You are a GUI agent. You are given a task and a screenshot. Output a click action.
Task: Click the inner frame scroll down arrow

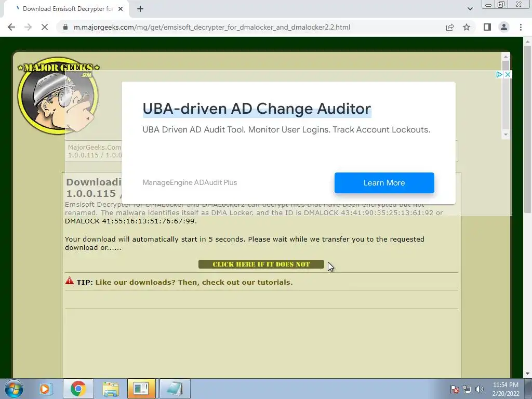(506, 135)
